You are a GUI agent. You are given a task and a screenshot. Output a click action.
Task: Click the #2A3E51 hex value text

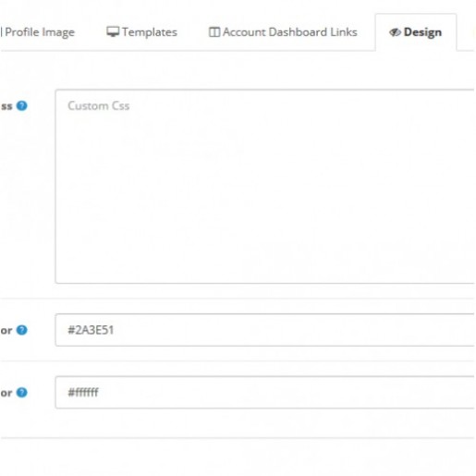pyautogui.click(x=91, y=330)
